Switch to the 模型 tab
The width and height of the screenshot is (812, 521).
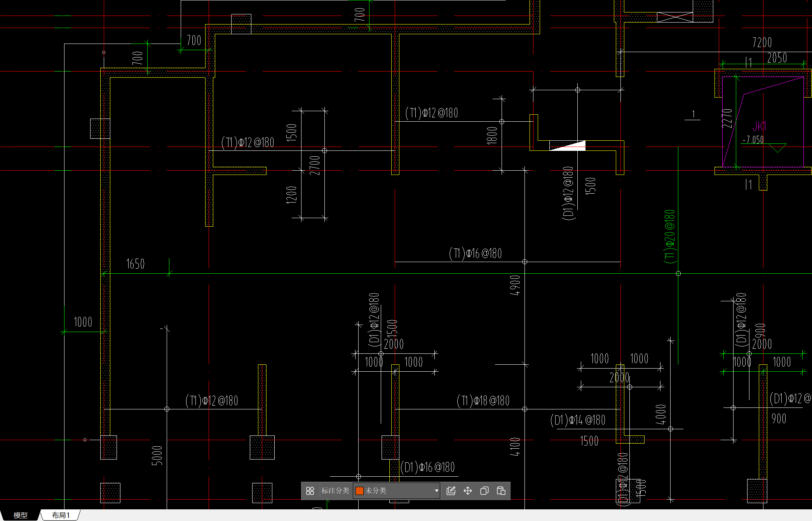coord(20,515)
